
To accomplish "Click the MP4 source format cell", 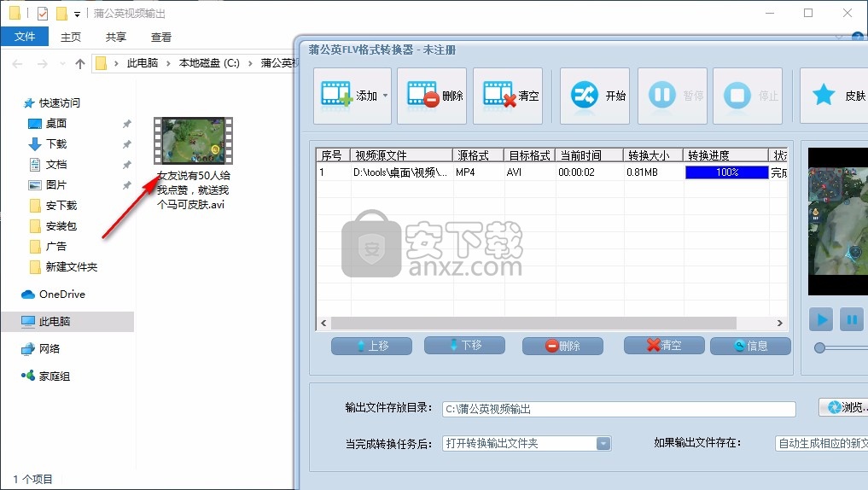I will click(x=465, y=172).
